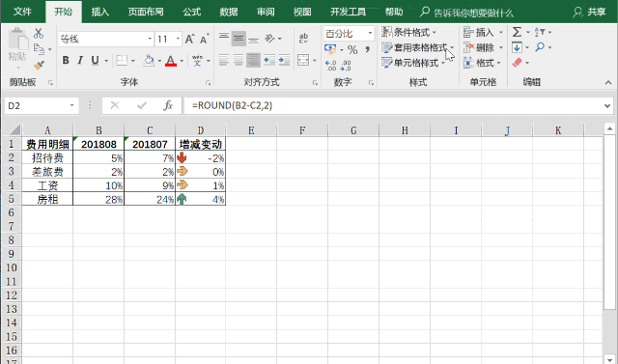618x364 pixels.
Task: Click the Merge and Center icon
Action: pos(303,60)
